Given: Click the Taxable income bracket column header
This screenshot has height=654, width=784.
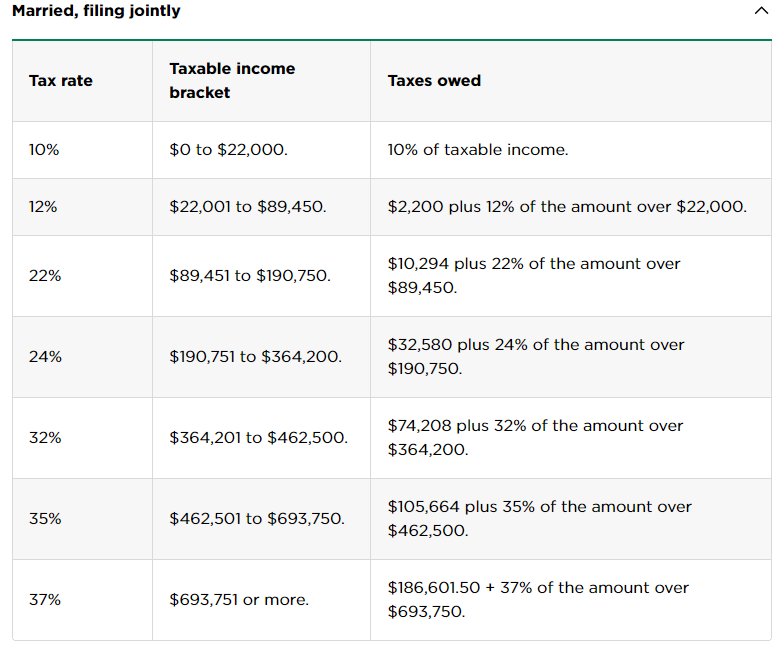Looking at the screenshot, I should pyautogui.click(x=262, y=81).
